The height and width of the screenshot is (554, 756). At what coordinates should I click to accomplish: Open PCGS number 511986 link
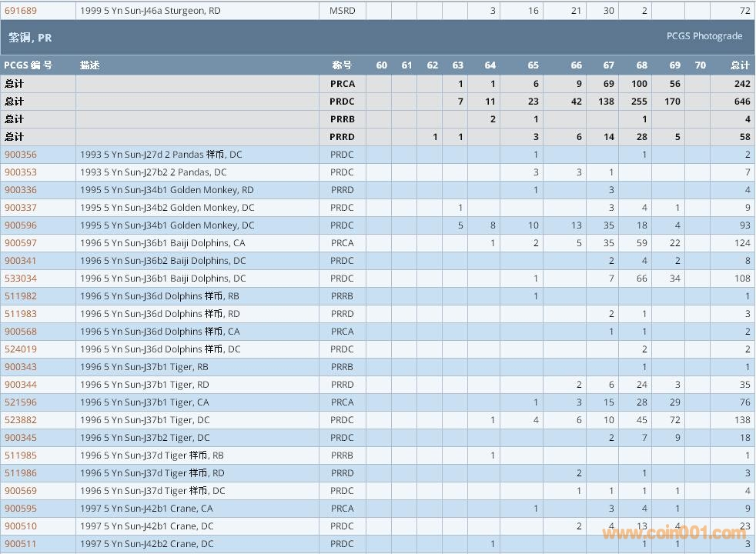pyautogui.click(x=21, y=473)
